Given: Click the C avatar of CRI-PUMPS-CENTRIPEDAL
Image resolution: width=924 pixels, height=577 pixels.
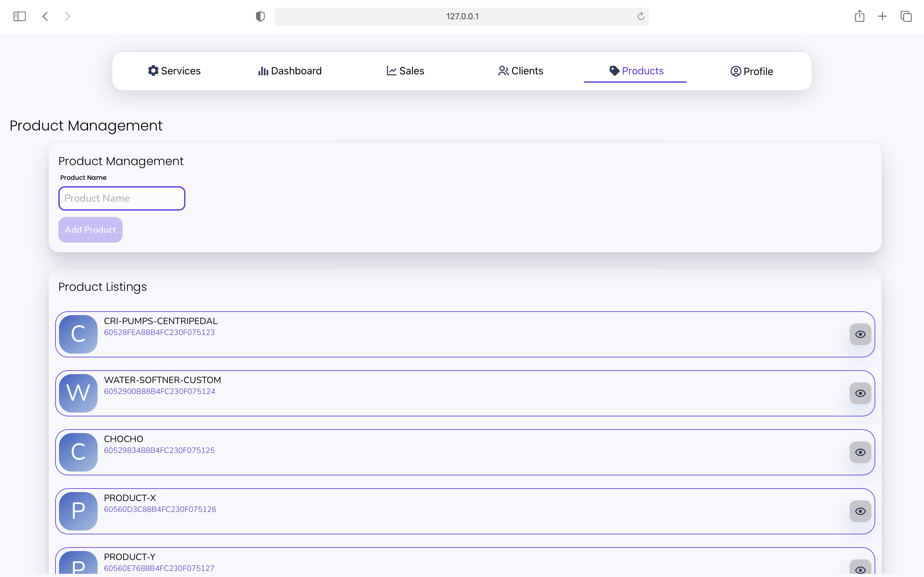Looking at the screenshot, I should (78, 334).
